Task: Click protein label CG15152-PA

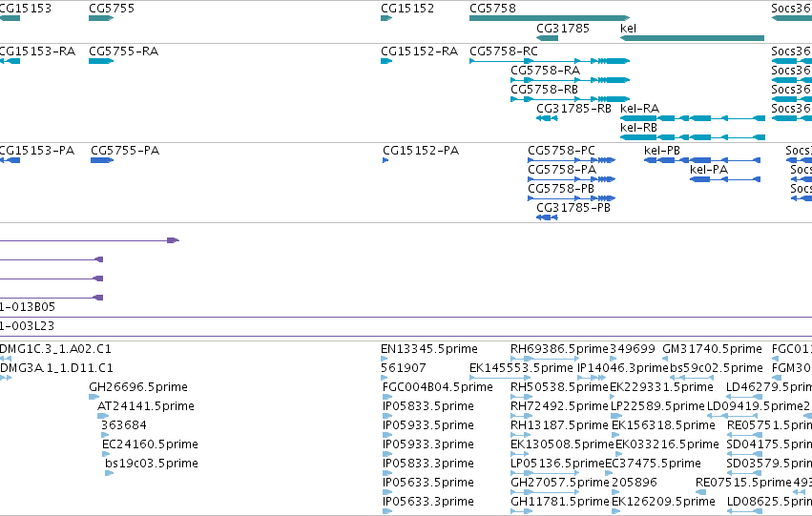Action: (x=421, y=151)
